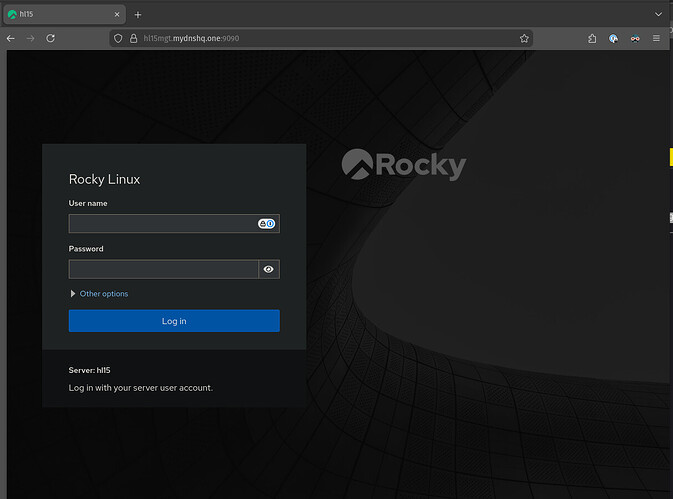Open the list all tabs dropdown
673x499 pixels.
pyautogui.click(x=657, y=15)
